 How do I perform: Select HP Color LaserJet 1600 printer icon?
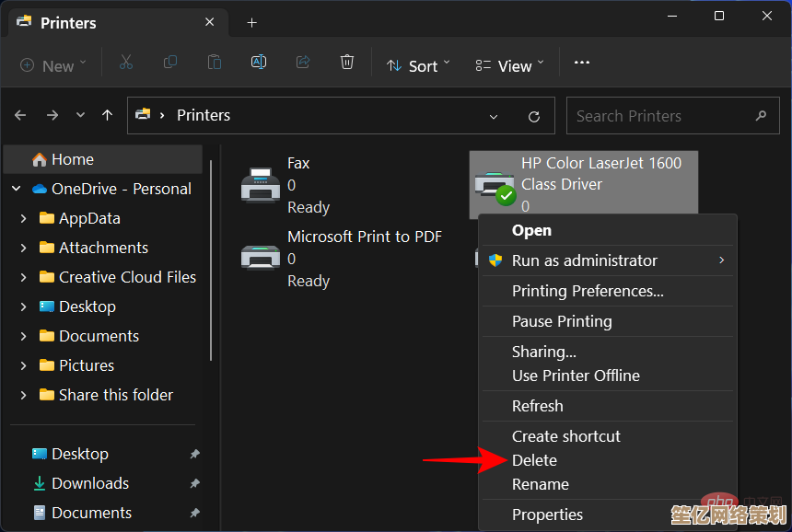tap(495, 188)
